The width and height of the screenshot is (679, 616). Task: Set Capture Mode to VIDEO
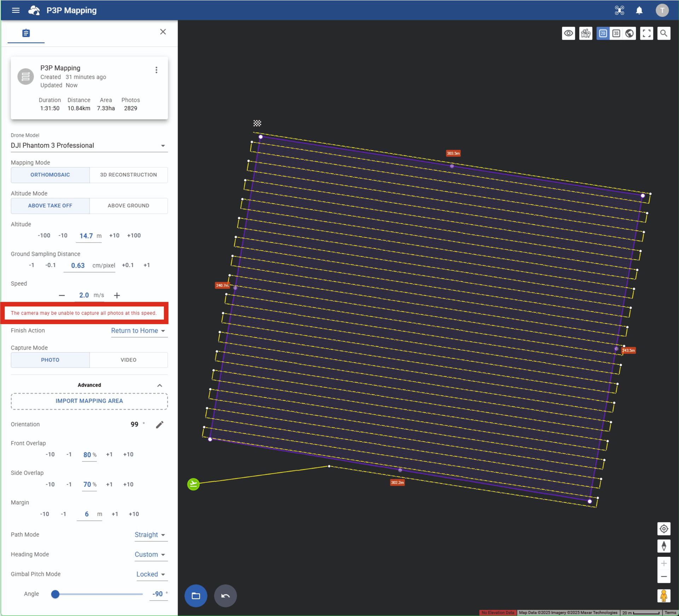coord(128,360)
